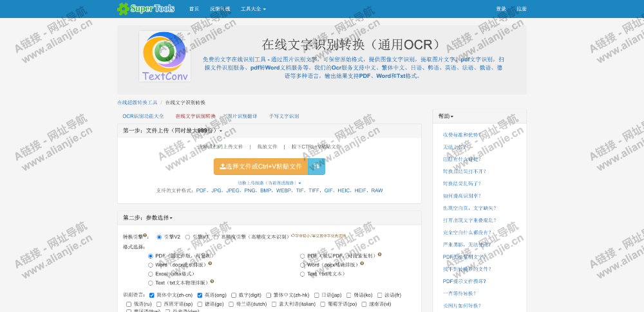The height and width of the screenshot is (312, 644).
Task: Click help icon beside 双层PDF option
Action: (x=379, y=255)
